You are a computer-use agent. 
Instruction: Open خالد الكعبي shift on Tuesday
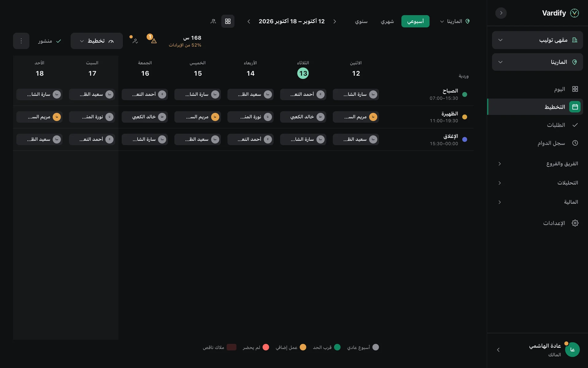[303, 117]
